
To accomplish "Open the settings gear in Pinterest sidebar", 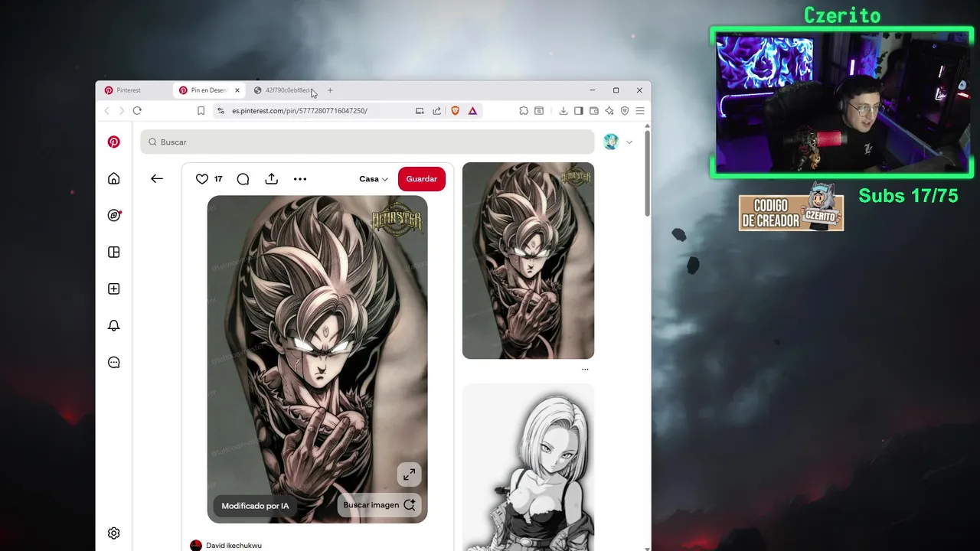I will point(113,533).
